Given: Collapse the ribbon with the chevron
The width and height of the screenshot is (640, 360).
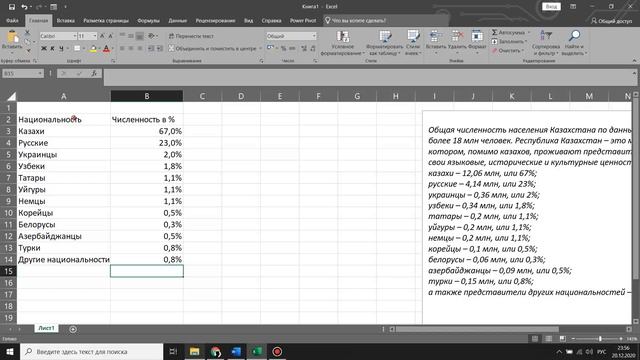Looking at the screenshot, I should 634,60.
